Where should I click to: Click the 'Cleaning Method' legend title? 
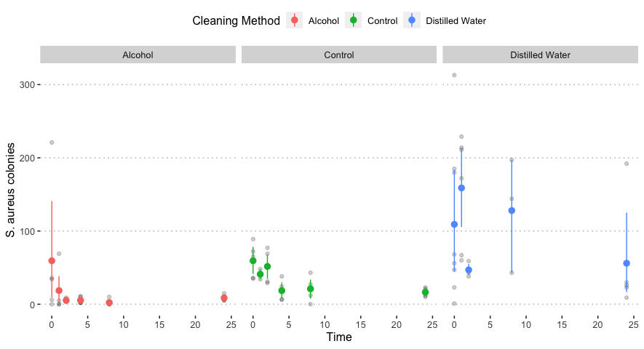[x=236, y=21]
